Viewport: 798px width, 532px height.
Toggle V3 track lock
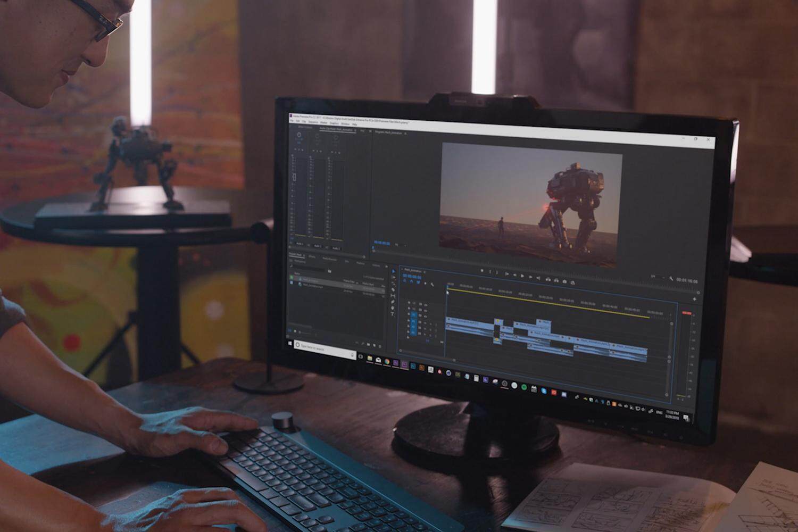pyautogui.click(x=409, y=303)
